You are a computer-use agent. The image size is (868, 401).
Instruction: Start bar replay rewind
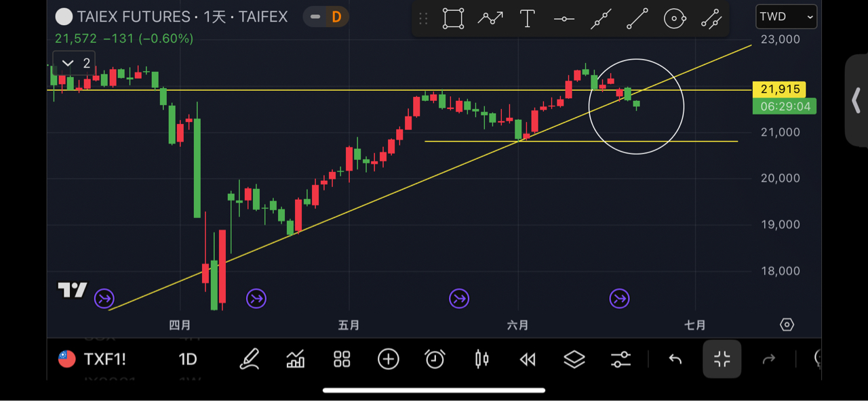[528, 360]
